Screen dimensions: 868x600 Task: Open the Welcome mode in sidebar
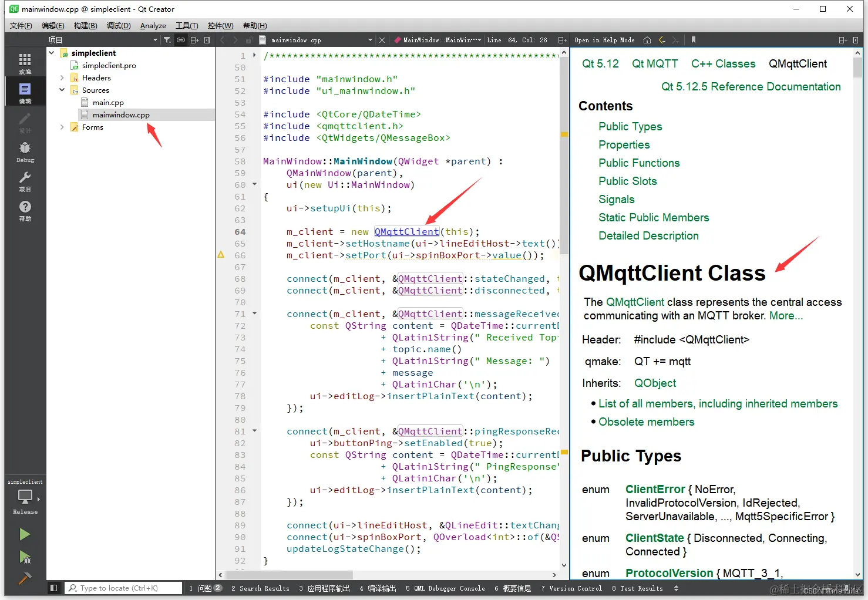[25, 63]
